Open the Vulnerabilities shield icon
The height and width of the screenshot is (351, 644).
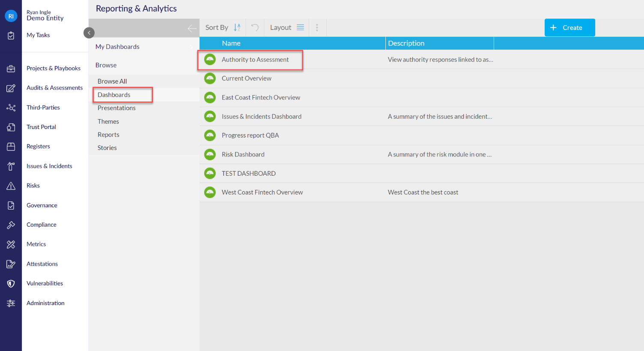point(11,284)
